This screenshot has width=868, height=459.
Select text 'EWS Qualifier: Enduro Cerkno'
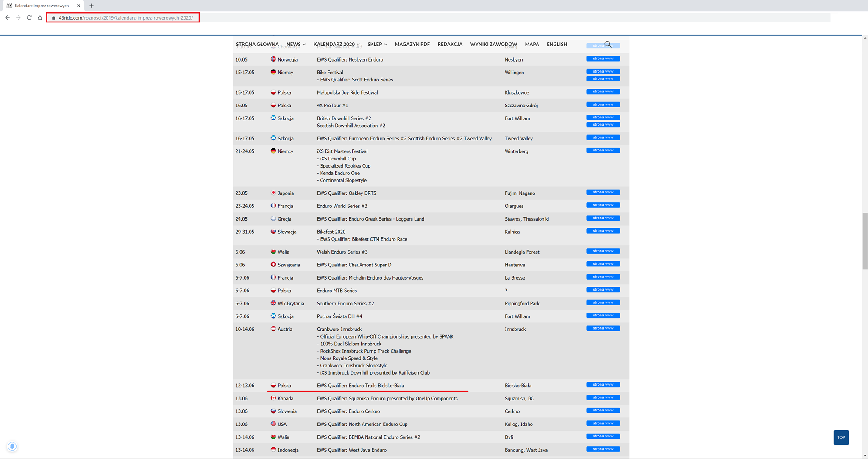(348, 411)
